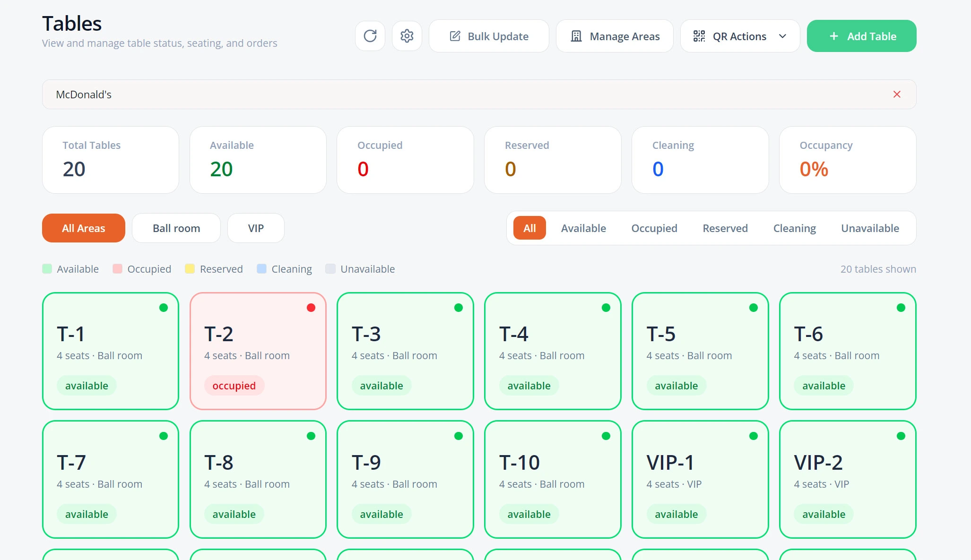Open table T-1 card
The width and height of the screenshot is (971, 560).
[x=111, y=351]
